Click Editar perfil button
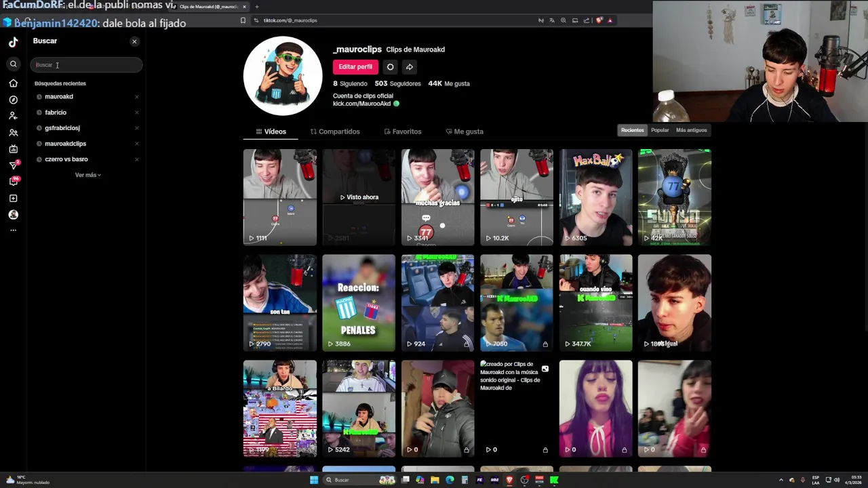The image size is (868, 488). tap(355, 67)
